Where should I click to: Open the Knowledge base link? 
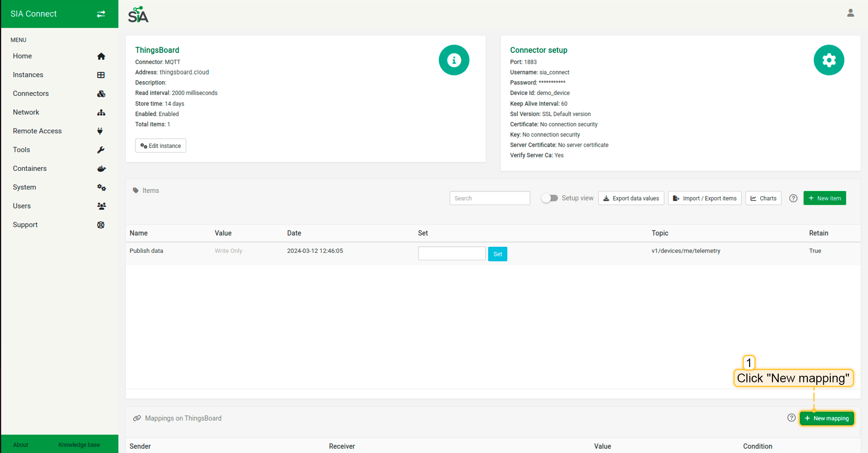[x=79, y=445]
